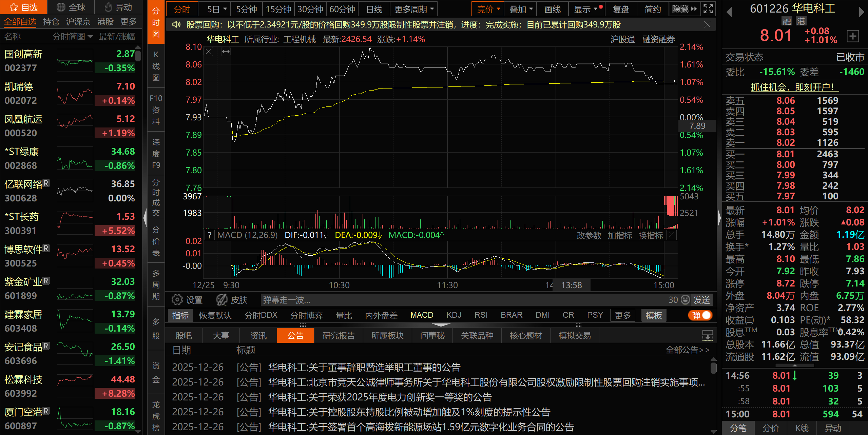
Task: Click the horizontal stretch arrow icon on chart
Action: tap(226, 52)
